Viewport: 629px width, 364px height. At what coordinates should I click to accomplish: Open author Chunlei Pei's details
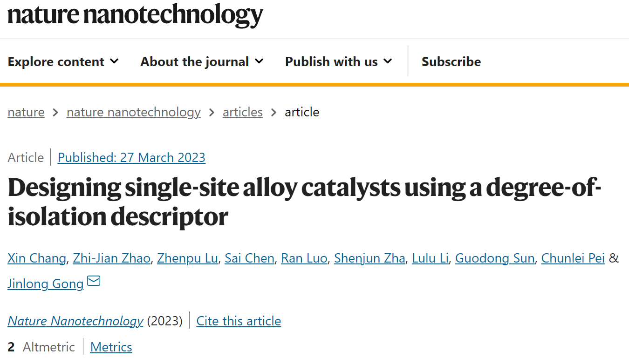click(x=573, y=258)
